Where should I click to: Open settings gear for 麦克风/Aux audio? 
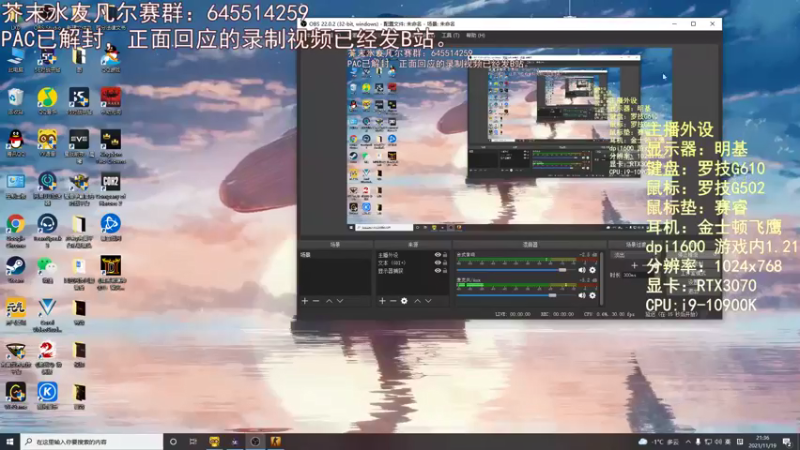592,295
